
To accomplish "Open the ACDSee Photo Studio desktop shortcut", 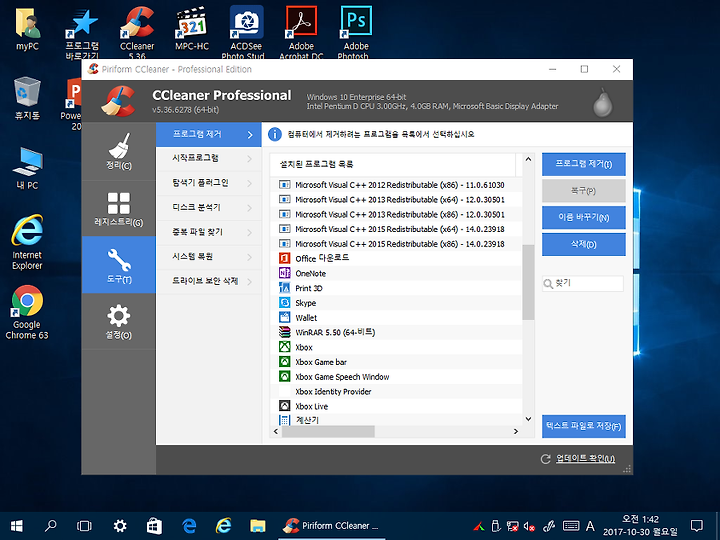I will coord(247,32).
